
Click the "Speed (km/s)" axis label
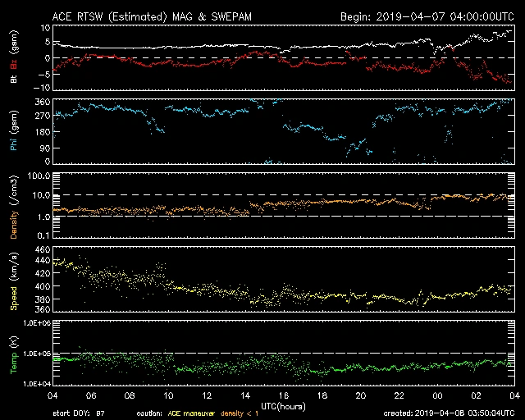(14, 281)
